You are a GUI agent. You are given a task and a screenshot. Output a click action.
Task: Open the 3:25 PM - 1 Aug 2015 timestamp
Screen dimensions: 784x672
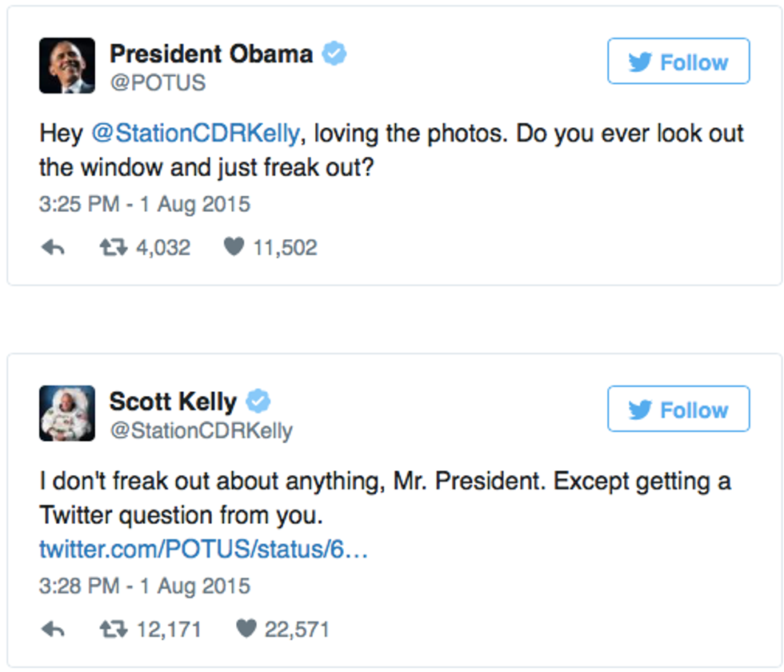[145, 204]
